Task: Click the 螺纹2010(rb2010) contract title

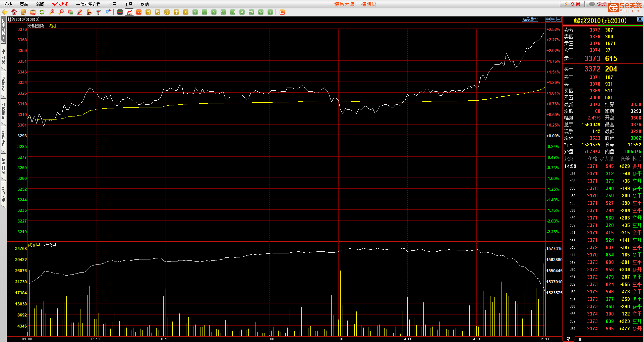Action: [x=600, y=20]
